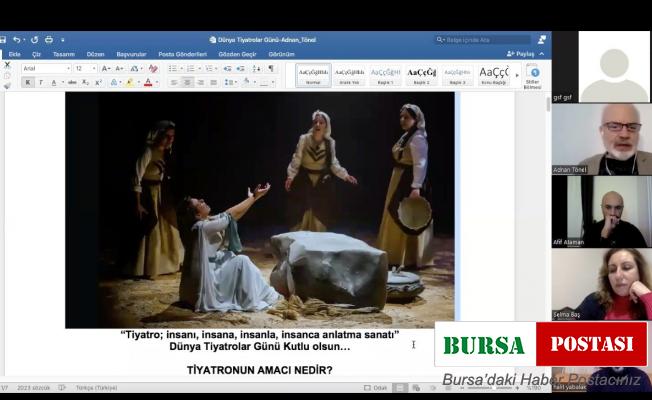Screen dimensions: 652x400
Task: Apply the yellow text highlight color
Action: [129, 82]
